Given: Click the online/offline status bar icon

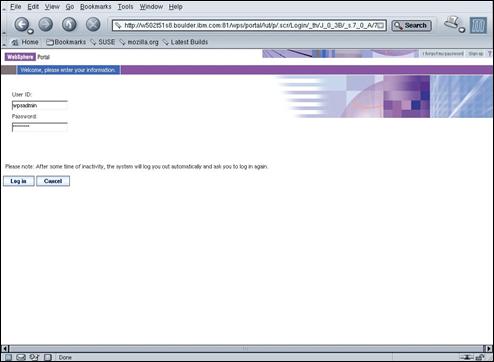Looking at the screenshot, I should [x=468, y=357].
